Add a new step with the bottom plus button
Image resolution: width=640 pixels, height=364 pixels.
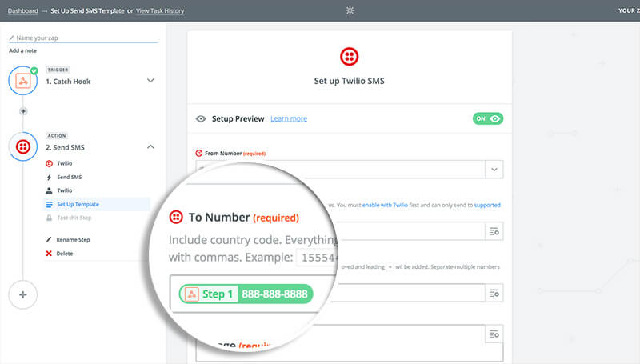[23, 294]
